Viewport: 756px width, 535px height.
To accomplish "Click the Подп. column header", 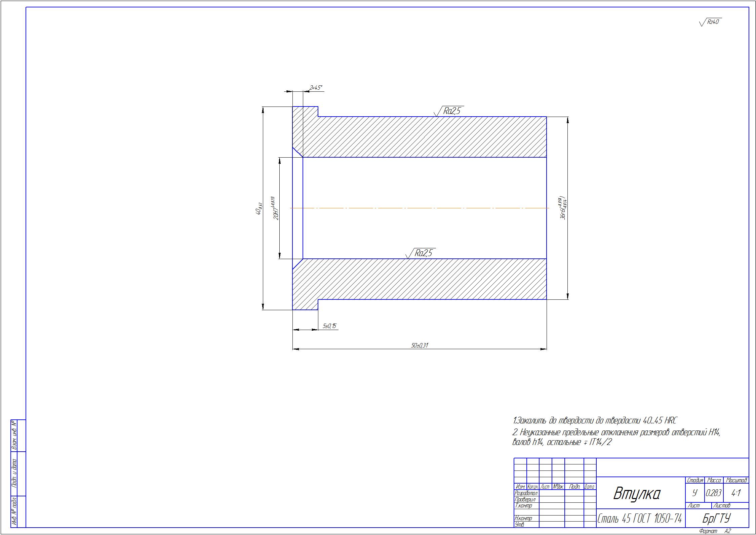I will [x=574, y=487].
